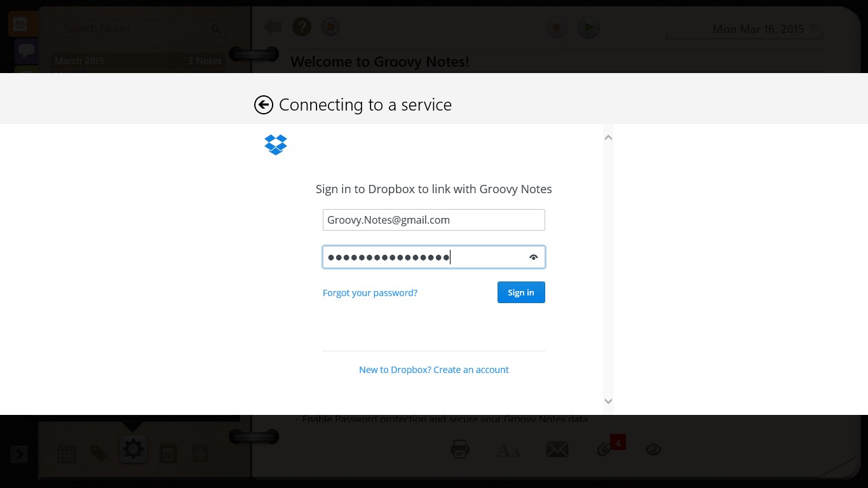This screenshot has width=868, height=488.
Task: Click the trash can icon
Action: coord(168,453)
